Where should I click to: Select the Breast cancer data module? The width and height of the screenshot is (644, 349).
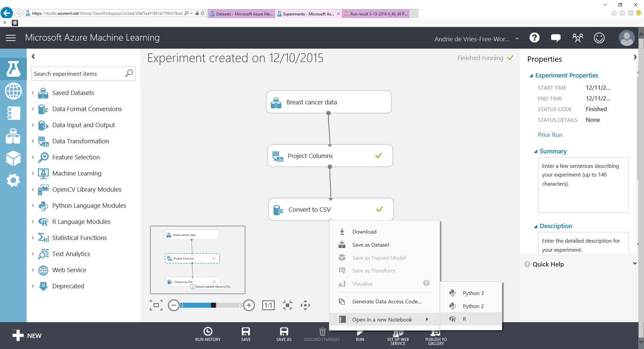(329, 102)
